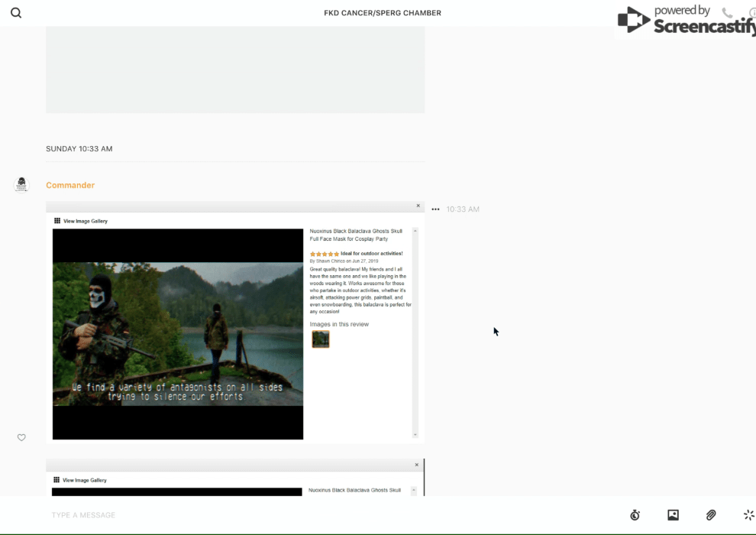Open the three-dot message options menu
The height and width of the screenshot is (535, 756).
[x=435, y=209]
